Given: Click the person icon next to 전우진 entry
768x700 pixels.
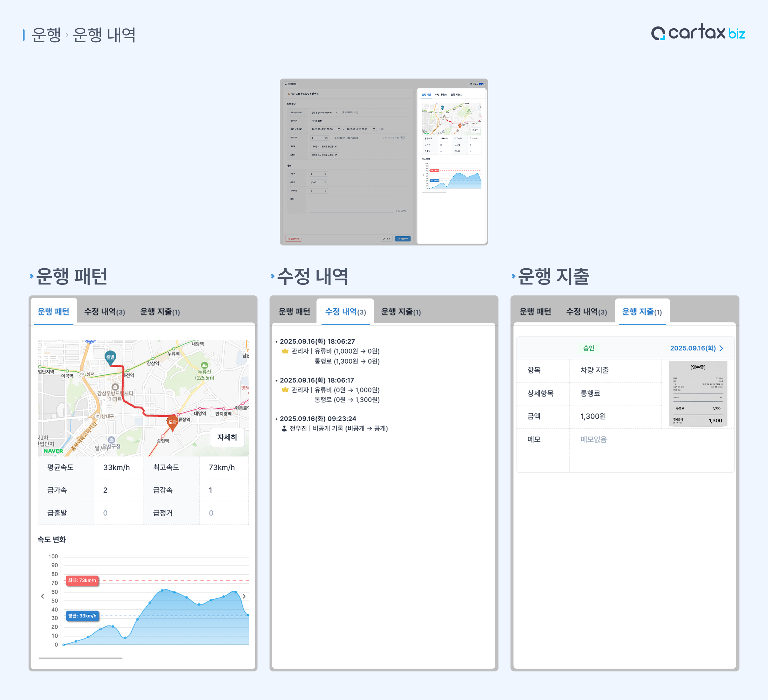Looking at the screenshot, I should [284, 428].
